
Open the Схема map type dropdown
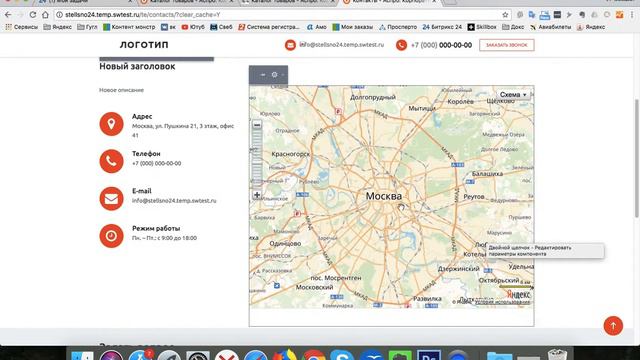pos(513,95)
